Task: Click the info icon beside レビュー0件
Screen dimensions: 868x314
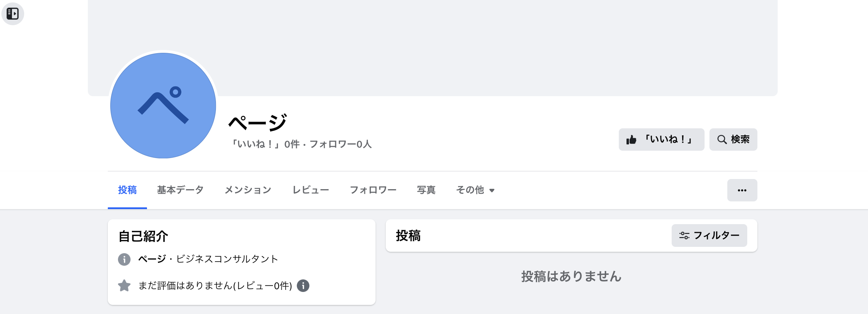Action: pyautogui.click(x=303, y=286)
